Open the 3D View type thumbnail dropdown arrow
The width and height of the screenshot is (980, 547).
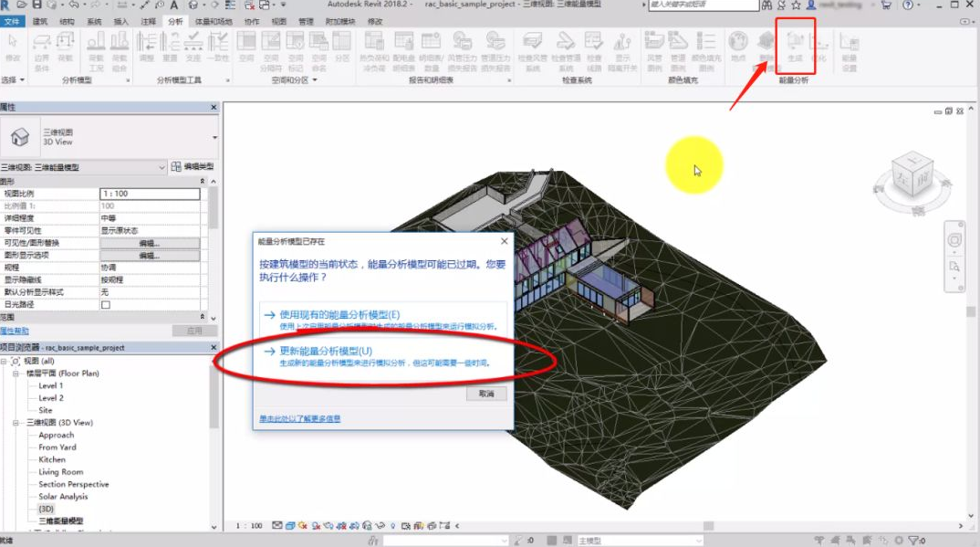tap(214, 138)
